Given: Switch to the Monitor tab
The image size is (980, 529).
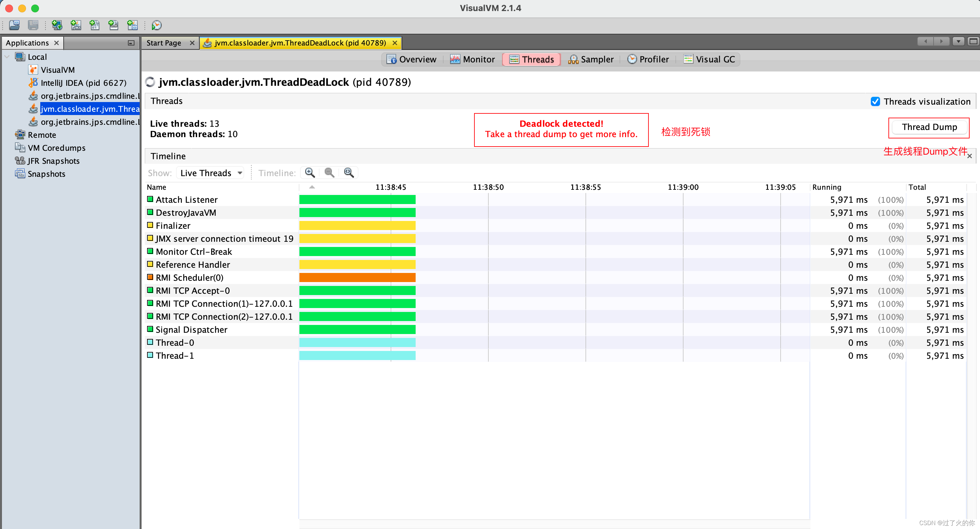Looking at the screenshot, I should [x=472, y=59].
